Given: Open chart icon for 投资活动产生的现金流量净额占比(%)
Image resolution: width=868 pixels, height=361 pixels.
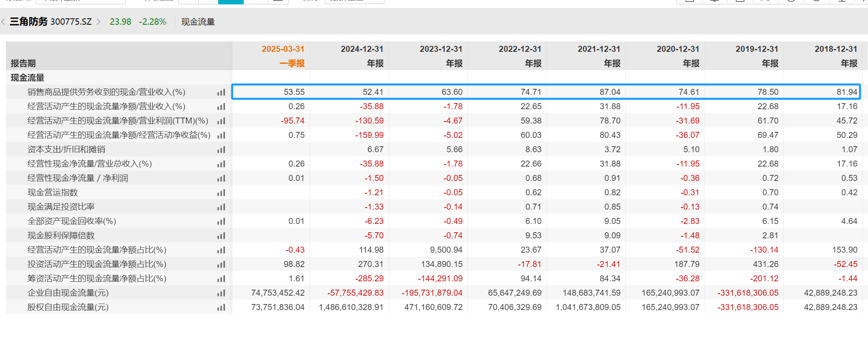Looking at the screenshot, I should coord(221,265).
